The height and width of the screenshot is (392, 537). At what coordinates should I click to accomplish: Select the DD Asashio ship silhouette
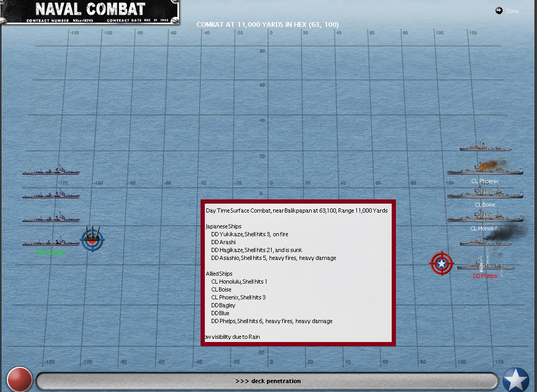click(x=51, y=242)
